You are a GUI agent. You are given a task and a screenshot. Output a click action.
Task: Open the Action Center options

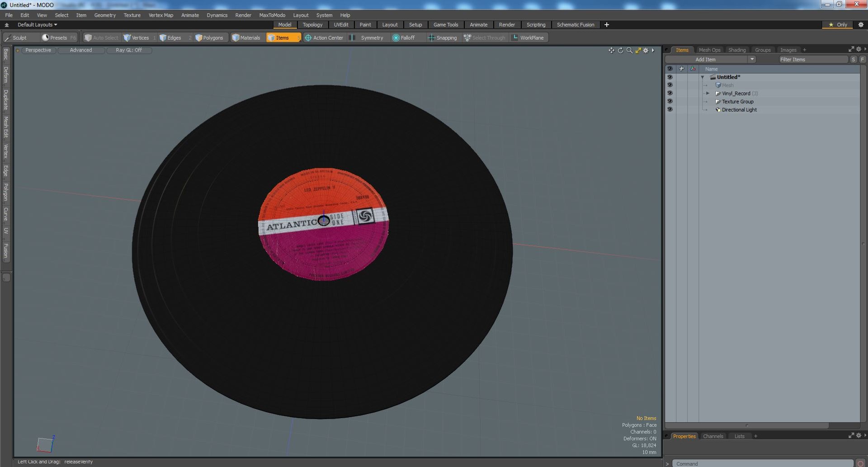324,38
